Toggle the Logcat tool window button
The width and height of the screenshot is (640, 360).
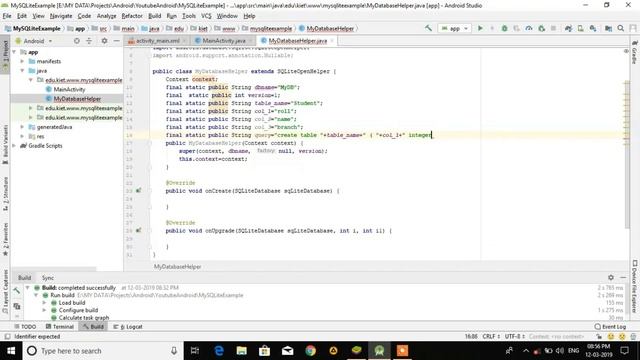tap(128, 327)
